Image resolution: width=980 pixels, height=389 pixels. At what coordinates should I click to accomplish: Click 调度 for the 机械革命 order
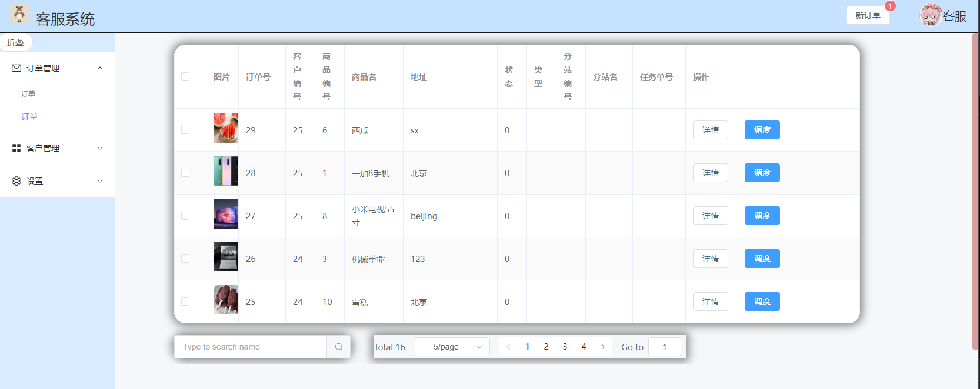coord(762,259)
